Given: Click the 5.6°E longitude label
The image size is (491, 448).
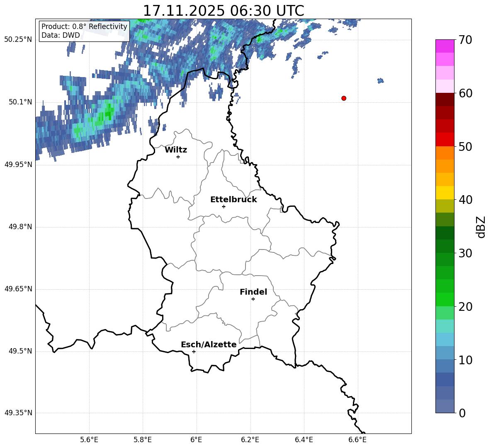Looking at the screenshot, I should [89, 440].
